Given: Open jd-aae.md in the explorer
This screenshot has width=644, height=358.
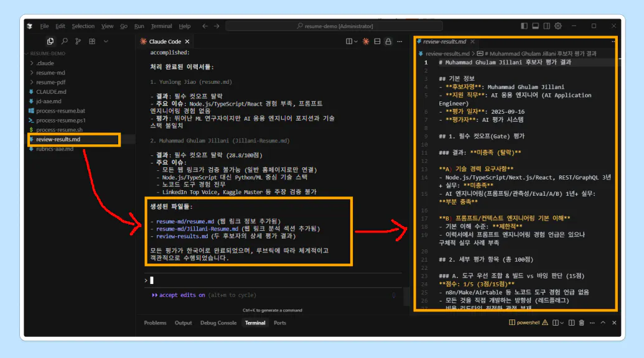Looking at the screenshot, I should click(49, 101).
